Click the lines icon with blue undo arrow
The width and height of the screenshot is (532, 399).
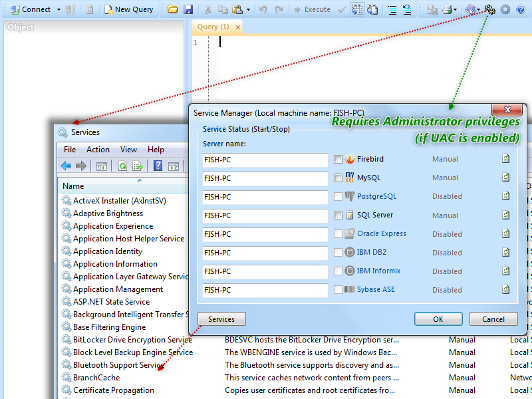(x=407, y=9)
